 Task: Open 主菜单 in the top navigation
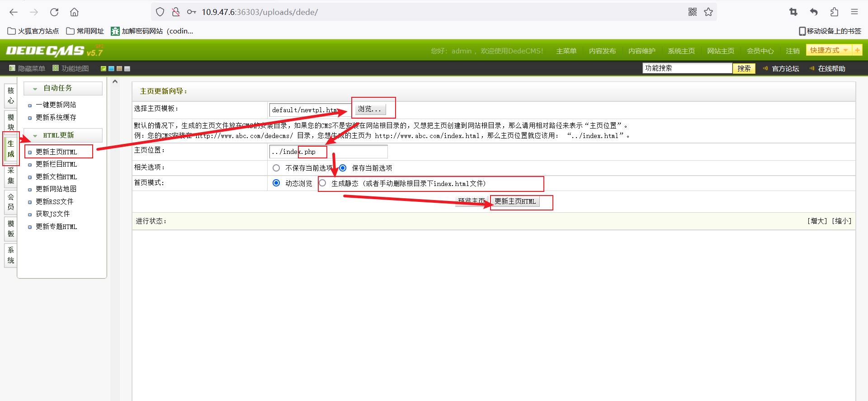pyautogui.click(x=566, y=51)
